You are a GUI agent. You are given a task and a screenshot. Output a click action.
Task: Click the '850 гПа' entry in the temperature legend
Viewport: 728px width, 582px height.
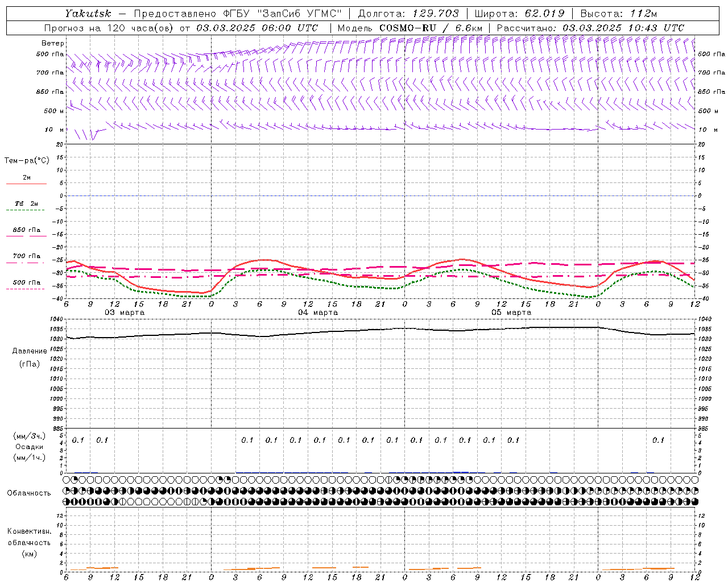(x=27, y=230)
